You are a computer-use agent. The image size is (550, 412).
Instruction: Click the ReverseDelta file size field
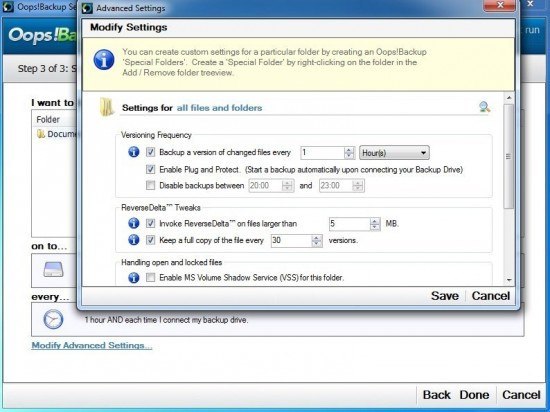(350, 224)
